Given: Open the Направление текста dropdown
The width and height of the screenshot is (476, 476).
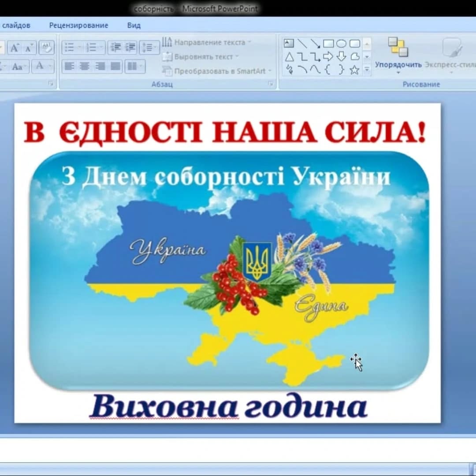Looking at the screenshot, I should [x=206, y=42].
